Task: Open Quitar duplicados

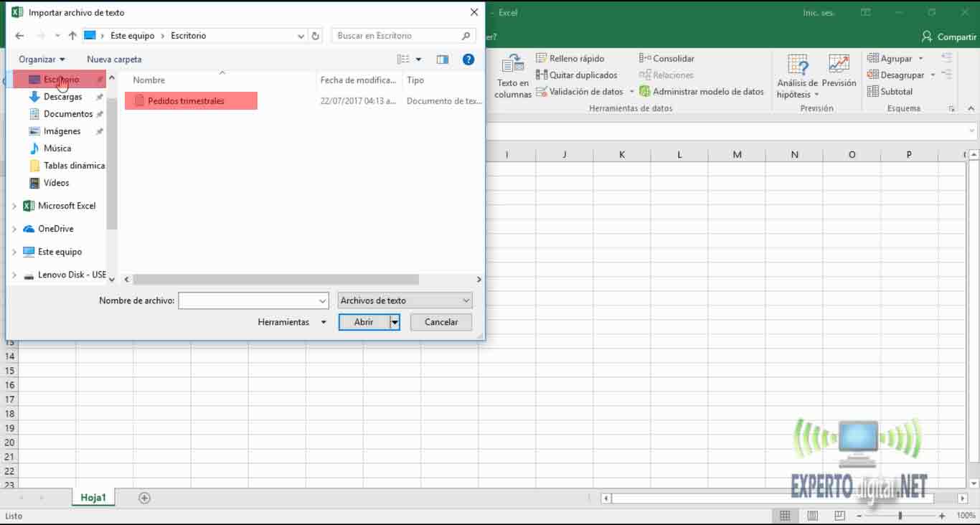Action: click(x=578, y=75)
